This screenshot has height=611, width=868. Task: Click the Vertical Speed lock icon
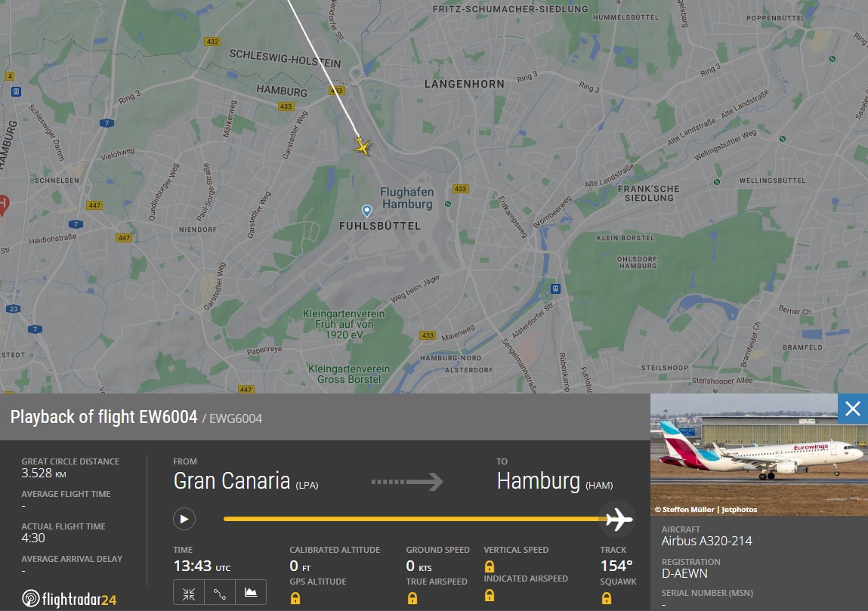[490, 566]
